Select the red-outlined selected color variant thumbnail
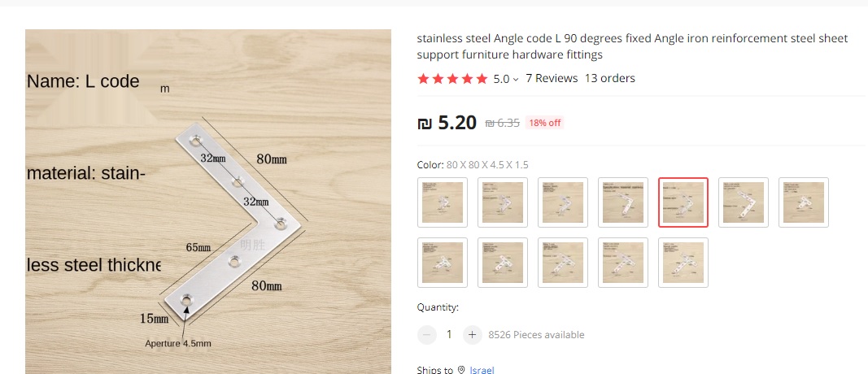 pyautogui.click(x=683, y=202)
